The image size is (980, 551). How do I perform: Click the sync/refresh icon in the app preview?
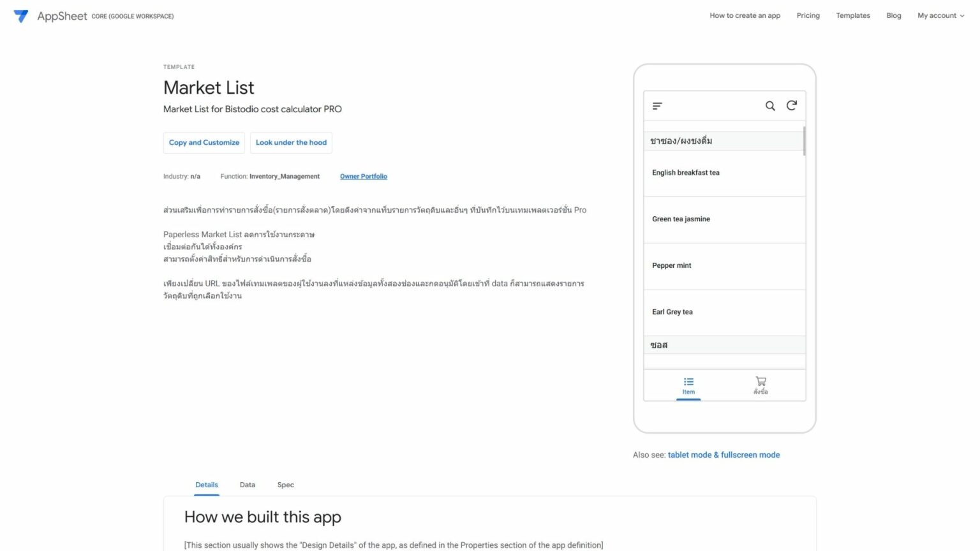point(792,105)
